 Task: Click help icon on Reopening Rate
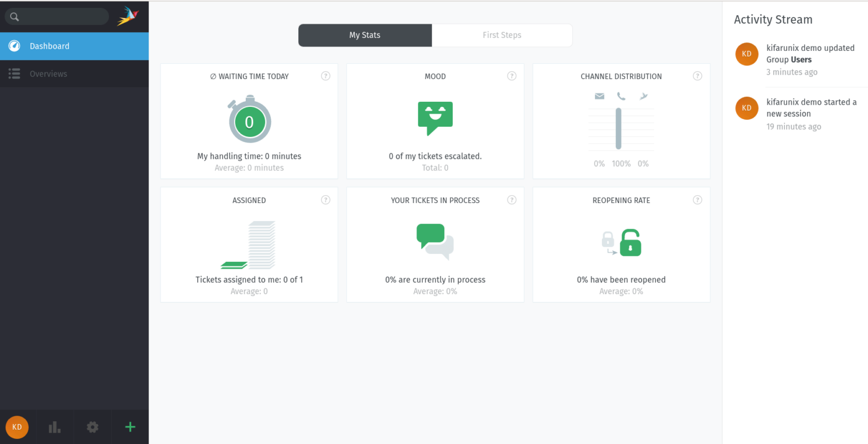point(698,200)
